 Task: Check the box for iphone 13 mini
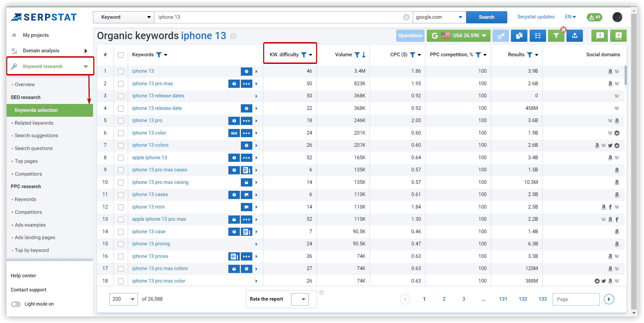click(121, 207)
